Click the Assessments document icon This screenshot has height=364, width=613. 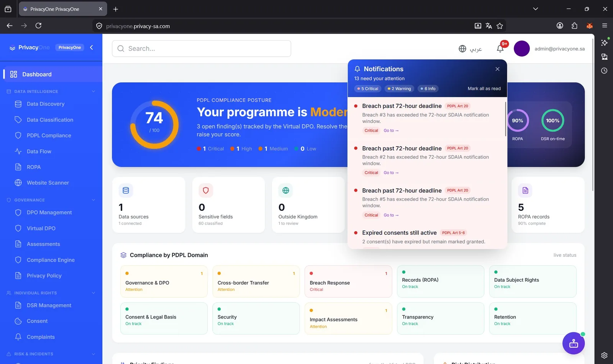click(x=18, y=244)
